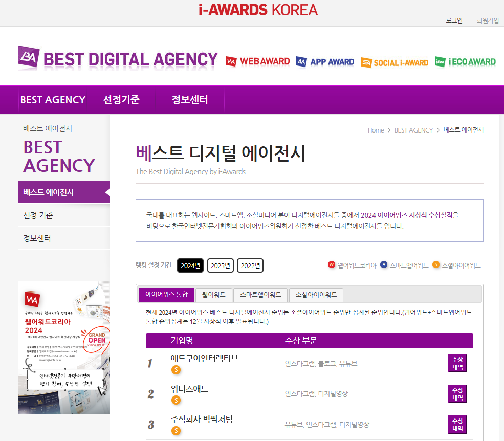The width and height of the screenshot is (504, 441).
Task: Click the 인스타그램, 블로그, 유튜브 category text
Action: point(321,364)
